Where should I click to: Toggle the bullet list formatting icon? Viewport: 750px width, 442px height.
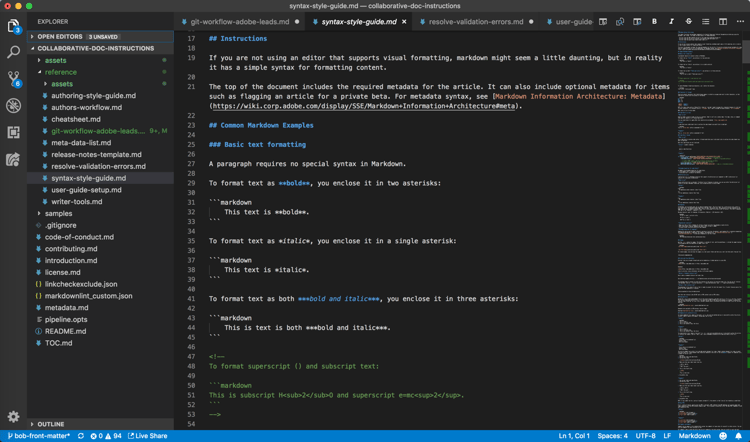706,21
